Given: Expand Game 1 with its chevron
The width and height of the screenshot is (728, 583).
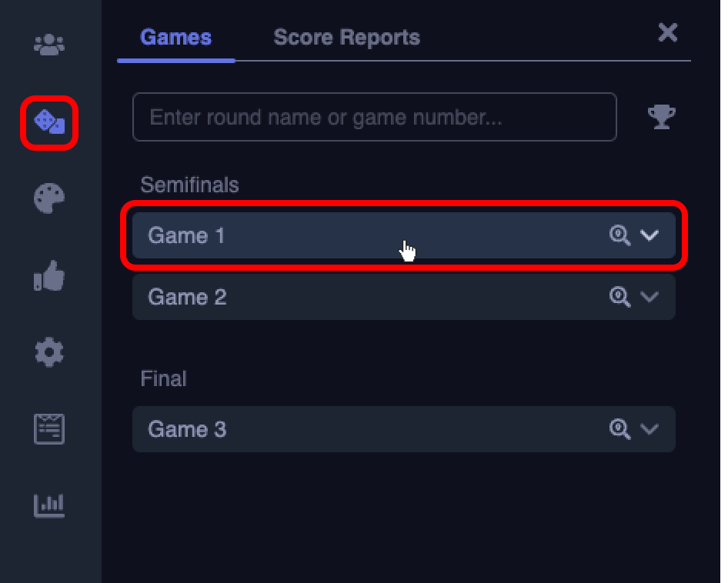Looking at the screenshot, I should click(649, 235).
